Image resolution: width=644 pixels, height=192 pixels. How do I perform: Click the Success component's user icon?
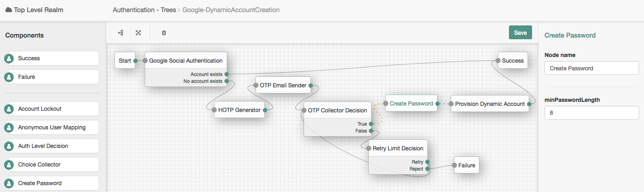point(9,59)
